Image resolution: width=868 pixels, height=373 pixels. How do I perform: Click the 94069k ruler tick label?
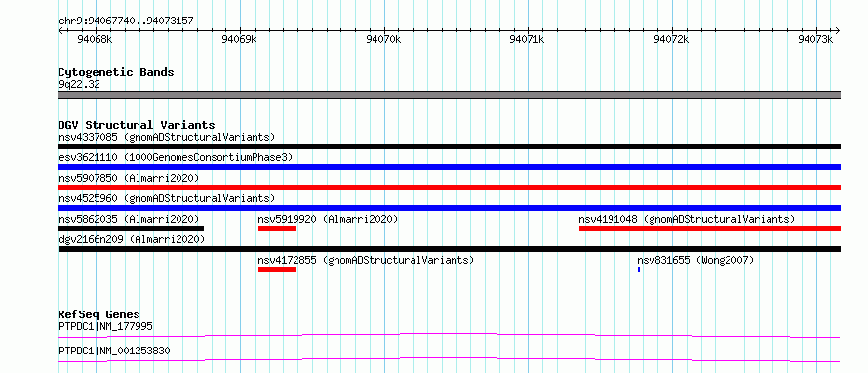tap(239, 39)
